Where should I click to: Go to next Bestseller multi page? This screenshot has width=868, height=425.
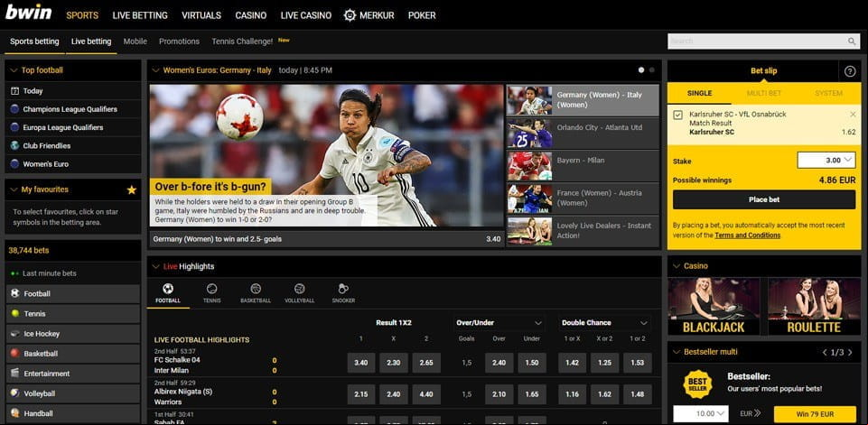click(850, 353)
